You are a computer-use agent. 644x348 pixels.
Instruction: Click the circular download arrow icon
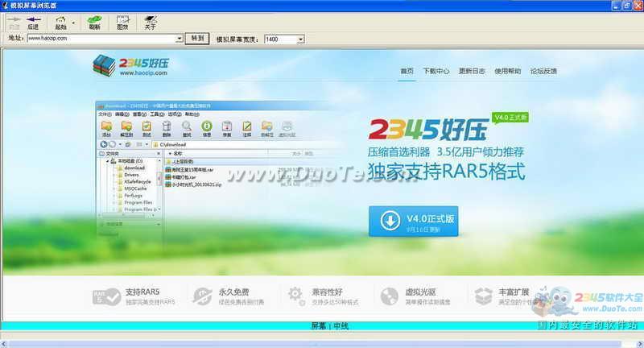390,221
